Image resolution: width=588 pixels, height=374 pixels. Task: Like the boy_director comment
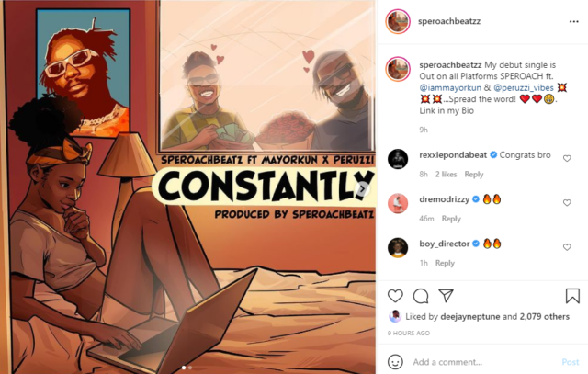(x=567, y=247)
